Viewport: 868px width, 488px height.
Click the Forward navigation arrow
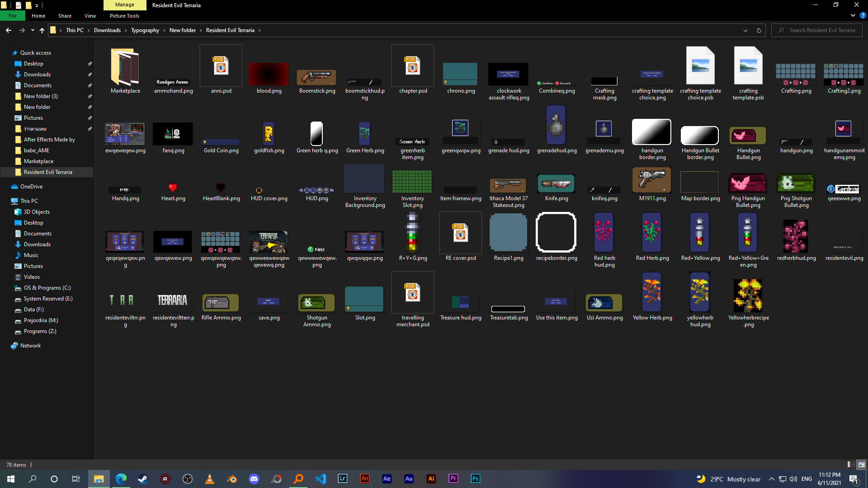[22, 30]
